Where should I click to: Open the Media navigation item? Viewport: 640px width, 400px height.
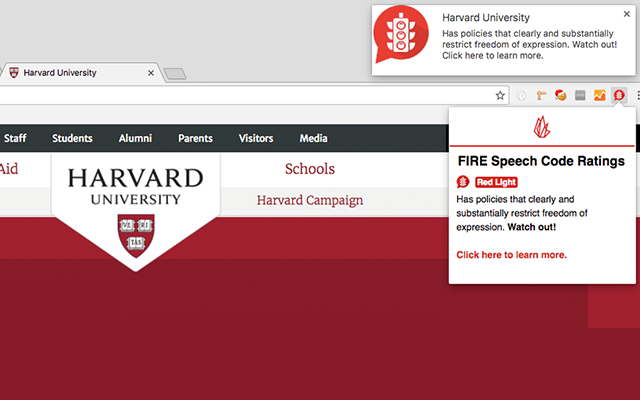pos(313,138)
